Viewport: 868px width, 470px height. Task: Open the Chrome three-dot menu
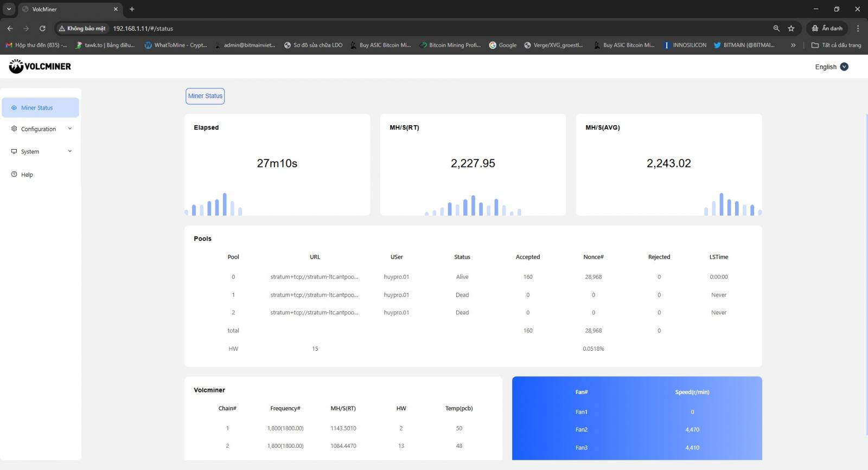[858, 28]
